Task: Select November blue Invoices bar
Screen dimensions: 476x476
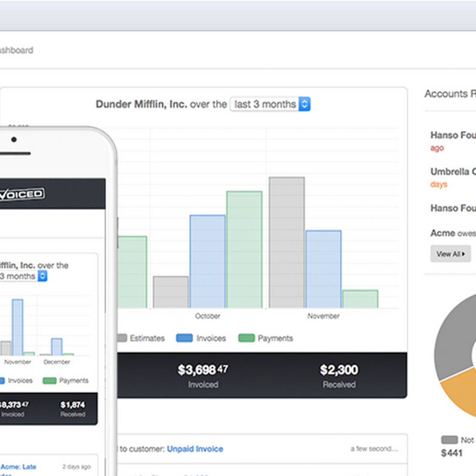Action: 323,269
